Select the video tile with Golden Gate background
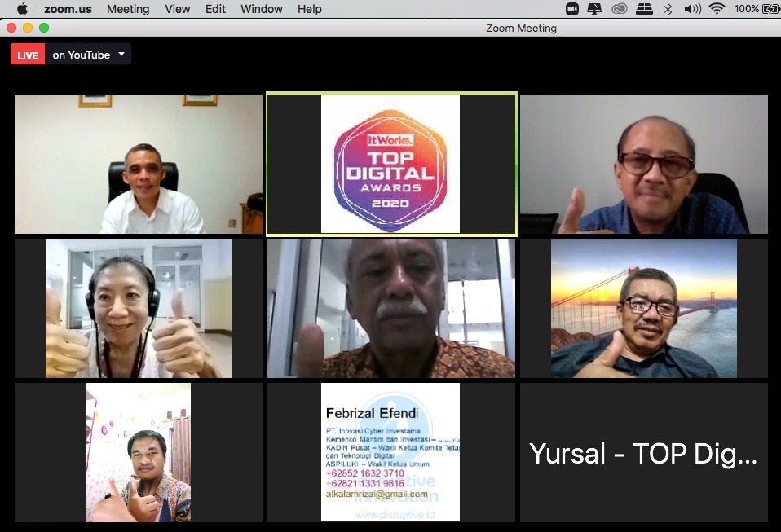The width and height of the screenshot is (781, 532). point(643,308)
